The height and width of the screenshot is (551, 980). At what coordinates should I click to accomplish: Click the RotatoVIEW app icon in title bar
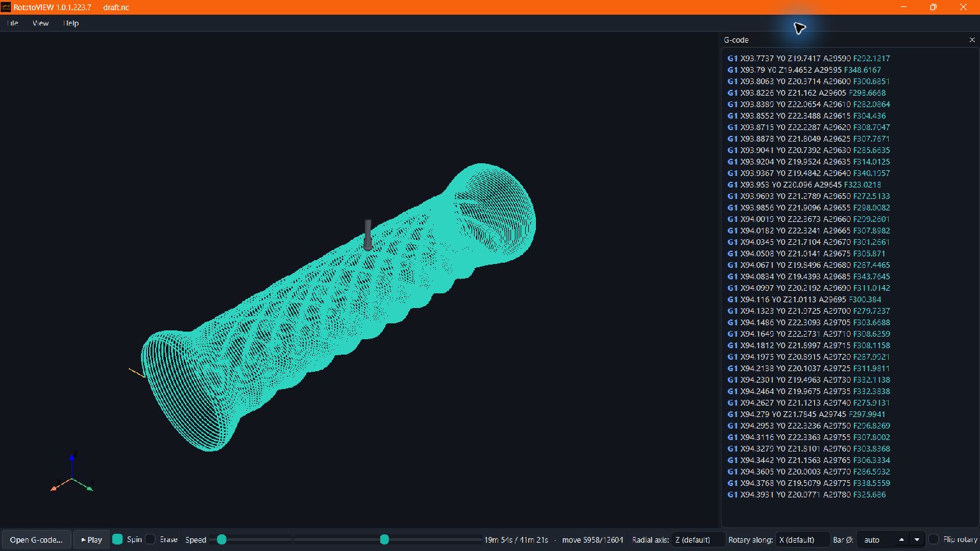(6, 7)
